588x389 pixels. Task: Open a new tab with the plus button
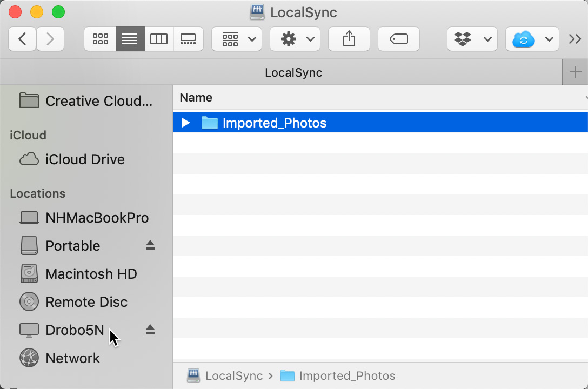click(576, 72)
